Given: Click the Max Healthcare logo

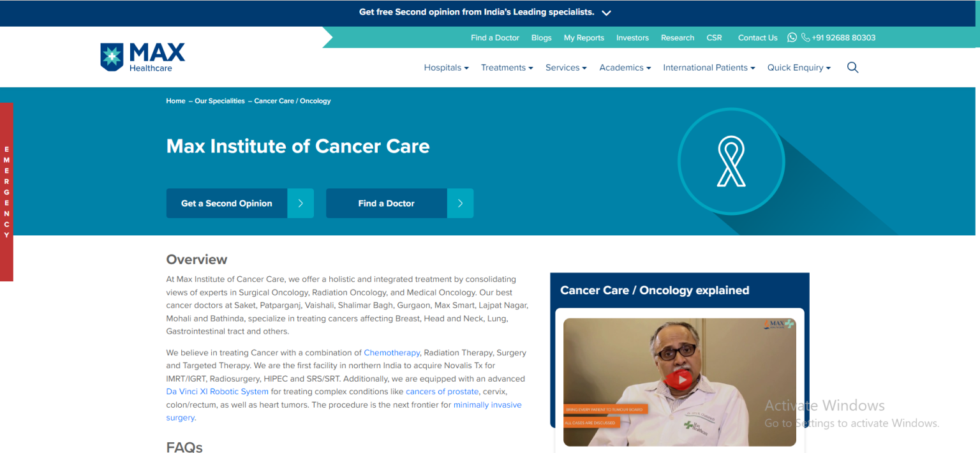Looking at the screenshot, I should tap(142, 57).
